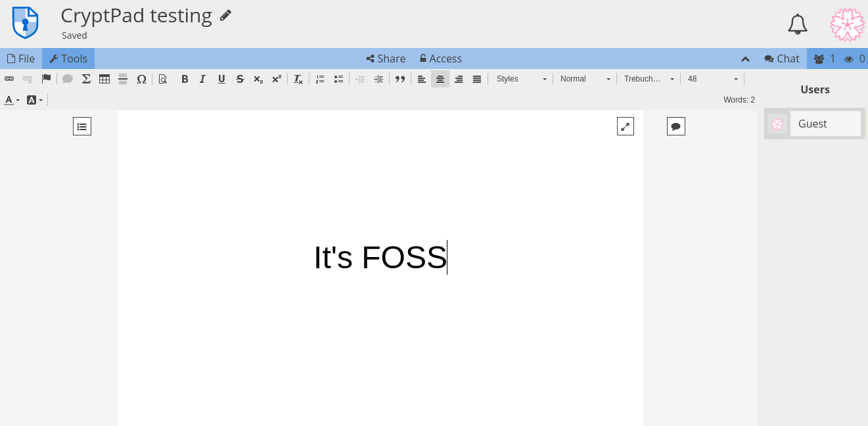Open the font size dropdown showing 48
This screenshot has width=868, height=426.
(x=712, y=79)
